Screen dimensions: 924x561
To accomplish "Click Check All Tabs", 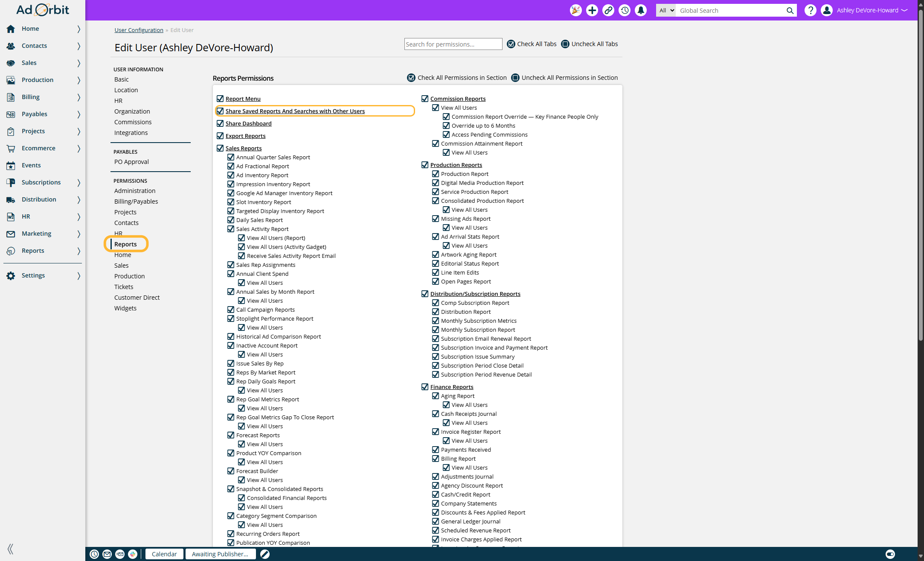I will coord(532,44).
